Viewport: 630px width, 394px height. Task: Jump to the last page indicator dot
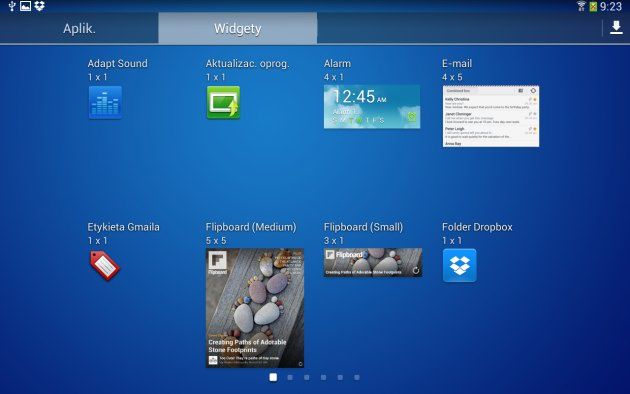tap(357, 377)
